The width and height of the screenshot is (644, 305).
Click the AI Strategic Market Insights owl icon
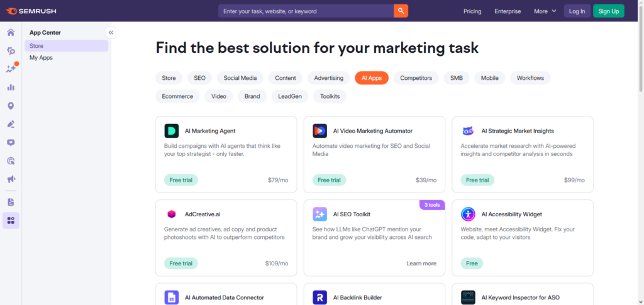[468, 131]
